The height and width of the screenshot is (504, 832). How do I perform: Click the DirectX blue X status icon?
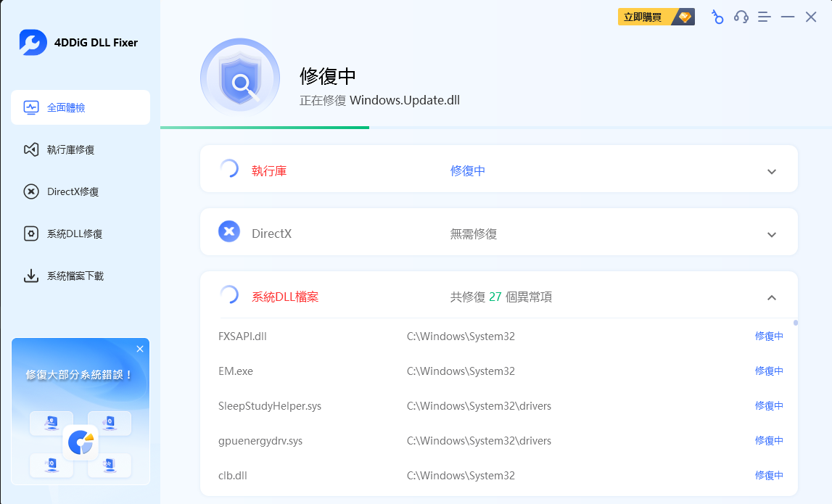click(x=229, y=232)
